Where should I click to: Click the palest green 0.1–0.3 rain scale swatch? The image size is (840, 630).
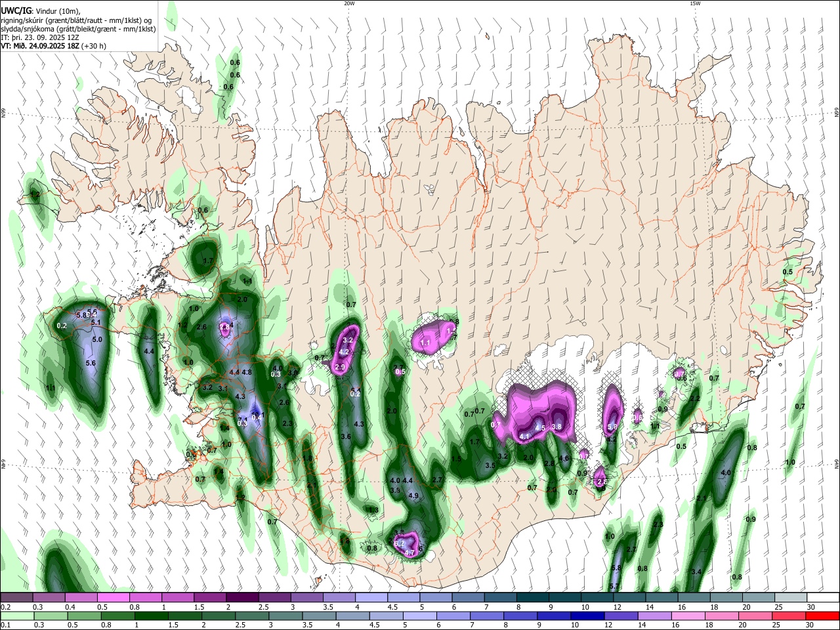point(17,616)
